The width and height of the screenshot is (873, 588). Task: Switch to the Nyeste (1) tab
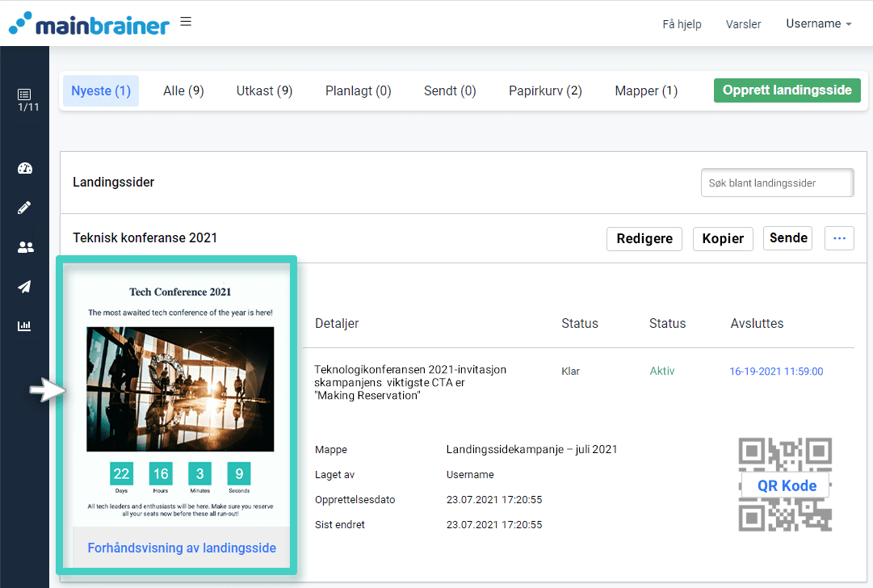click(101, 91)
